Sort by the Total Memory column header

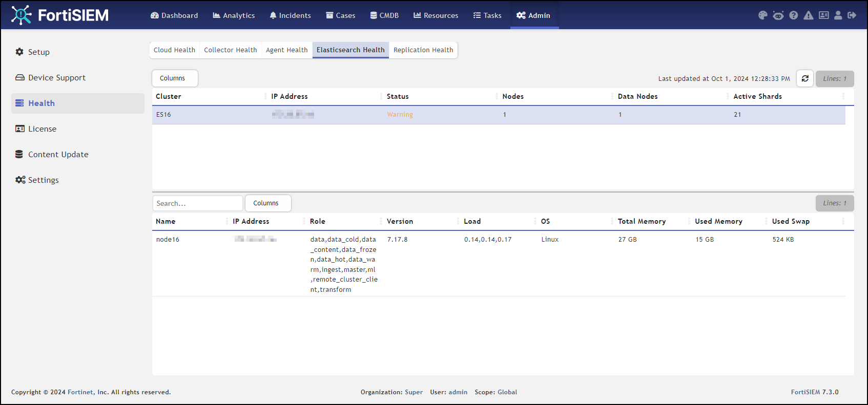point(642,221)
